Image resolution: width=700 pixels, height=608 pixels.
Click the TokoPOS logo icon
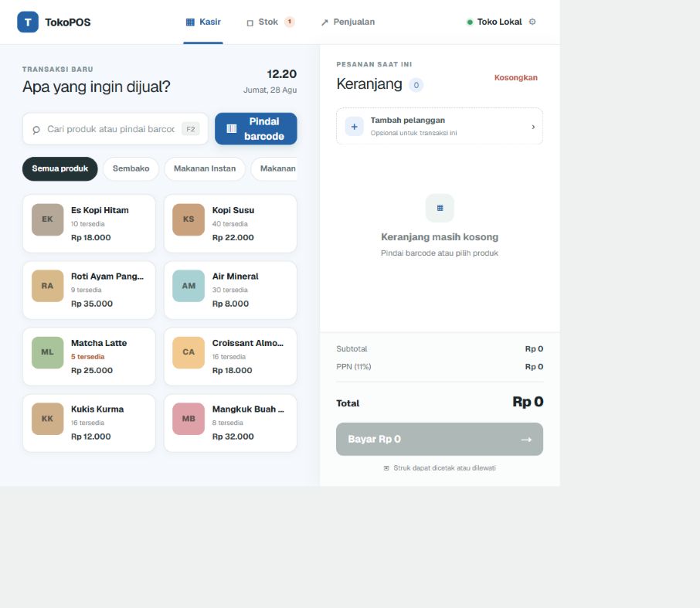(28, 22)
